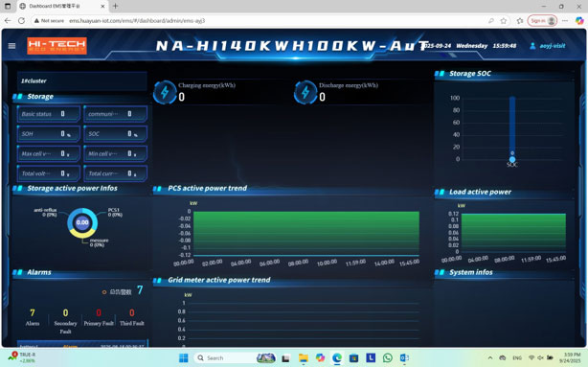588x367 pixels.
Task: Click the Primary Fault count
Action: 99,312
